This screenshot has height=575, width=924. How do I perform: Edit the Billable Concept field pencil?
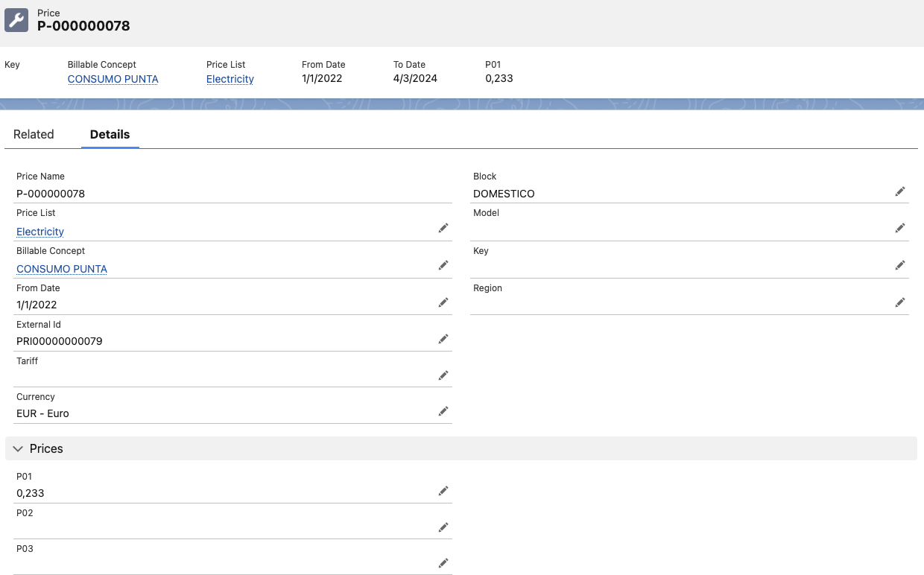pyautogui.click(x=443, y=265)
